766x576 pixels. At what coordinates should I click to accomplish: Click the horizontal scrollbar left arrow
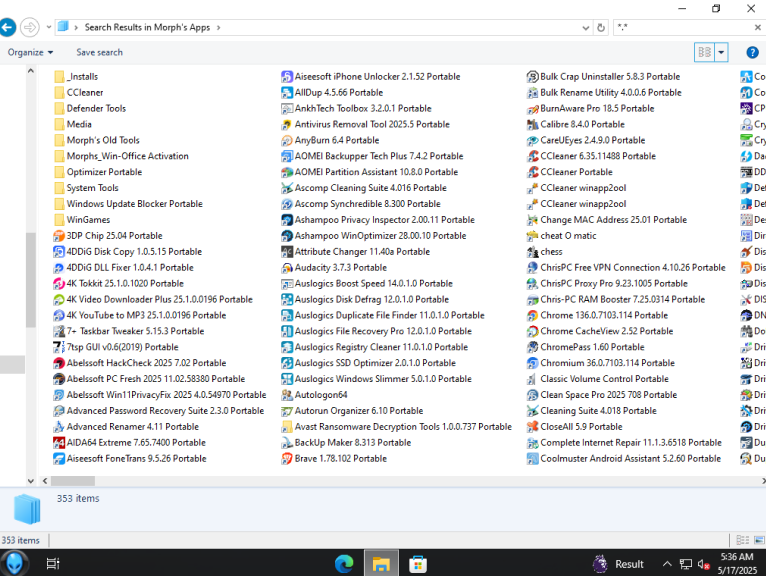(45, 481)
